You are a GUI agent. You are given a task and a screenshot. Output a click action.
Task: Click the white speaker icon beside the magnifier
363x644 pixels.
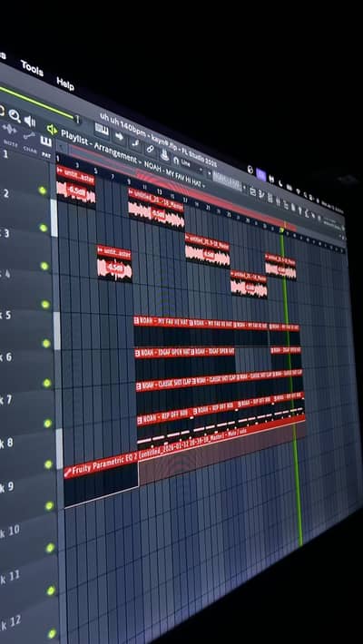pyautogui.click(x=30, y=121)
